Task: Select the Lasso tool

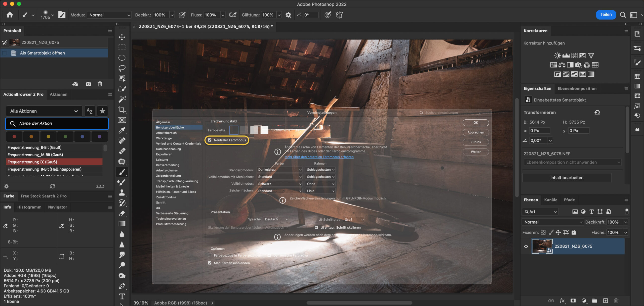Action: click(122, 68)
